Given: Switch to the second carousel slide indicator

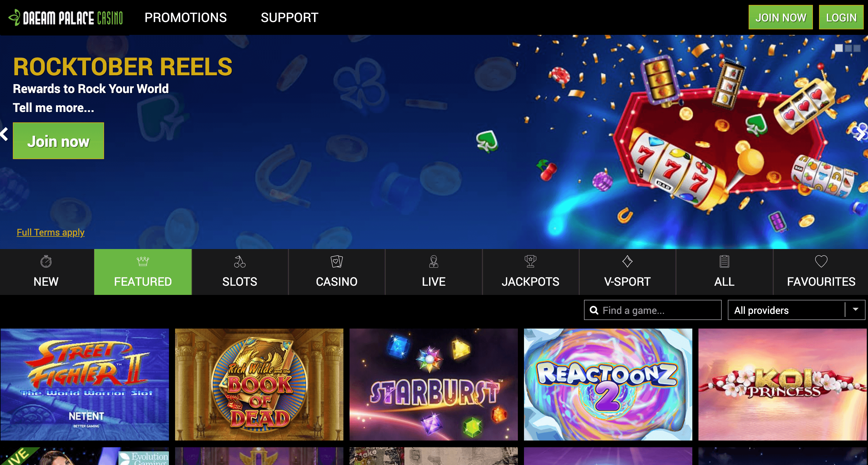Looking at the screenshot, I should pos(848,48).
